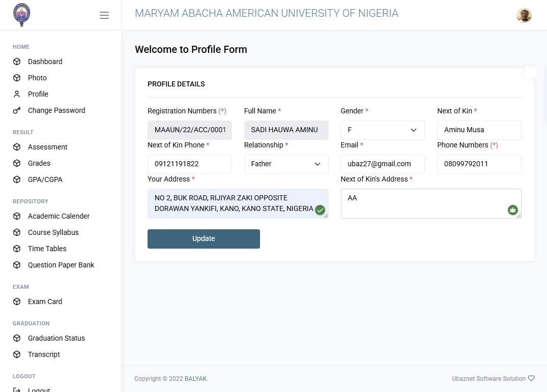547x392 pixels.
Task: Click the Change Password key icon
Action: pyautogui.click(x=17, y=110)
